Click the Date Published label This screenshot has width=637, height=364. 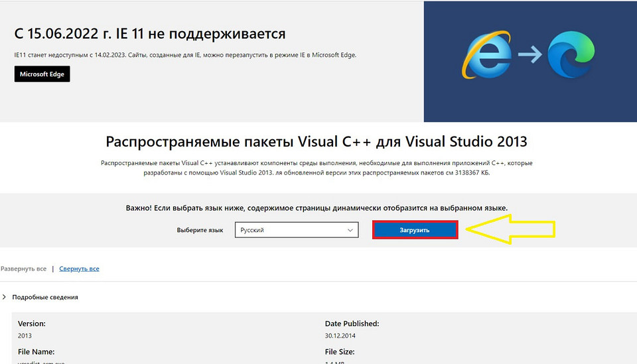pos(352,324)
